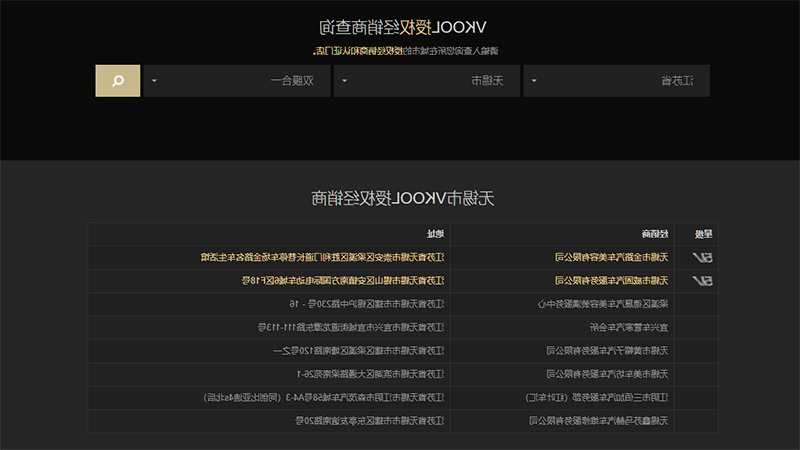Click the arrow on the province selector
The height and width of the screenshot is (450, 800).
[534, 81]
